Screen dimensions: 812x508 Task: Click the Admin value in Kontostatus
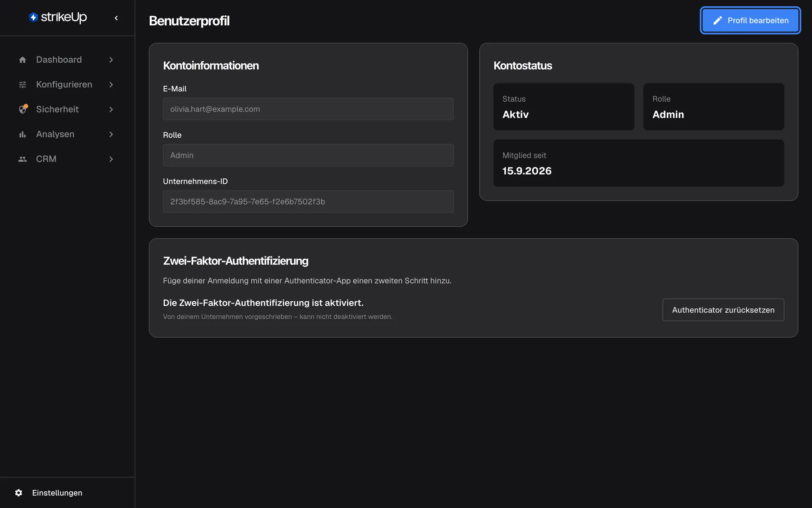(668, 114)
